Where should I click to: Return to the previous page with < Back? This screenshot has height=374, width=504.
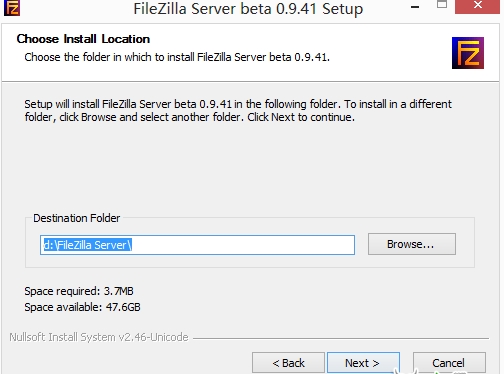(288, 363)
